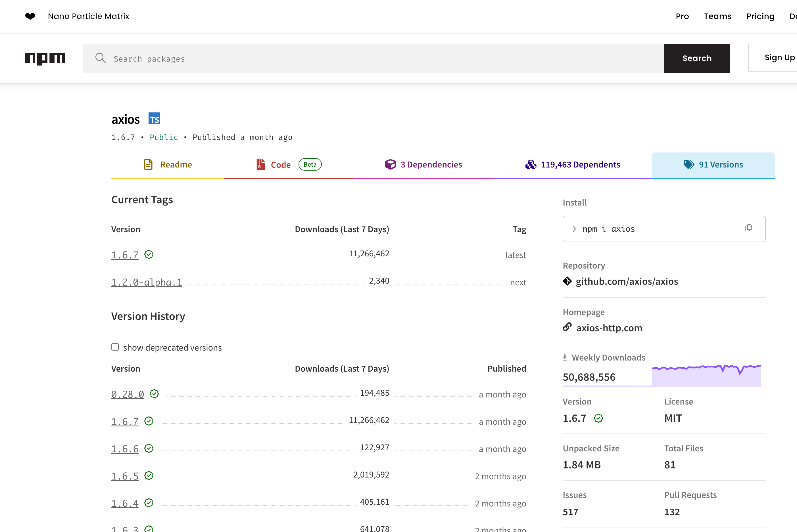Click the terminal prompt chevron in Install box

(x=574, y=229)
